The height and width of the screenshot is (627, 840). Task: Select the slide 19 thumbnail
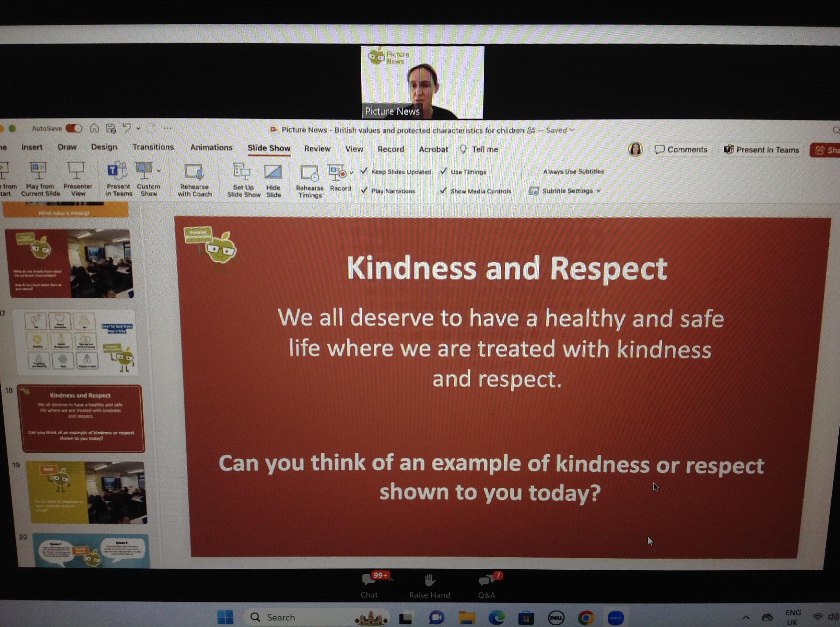(87, 493)
